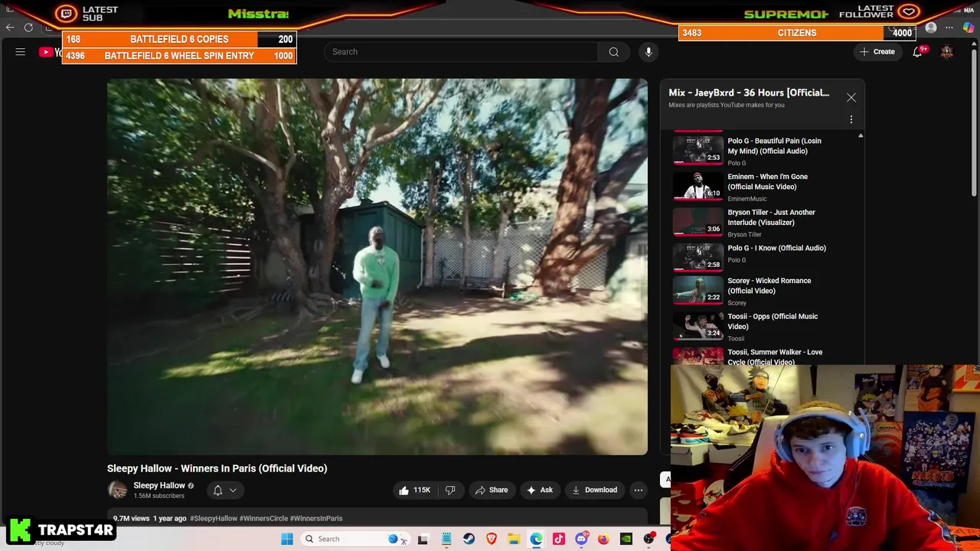Image resolution: width=980 pixels, height=551 pixels.
Task: Click the Scorey thumbnail showing 2:22
Action: tap(698, 289)
